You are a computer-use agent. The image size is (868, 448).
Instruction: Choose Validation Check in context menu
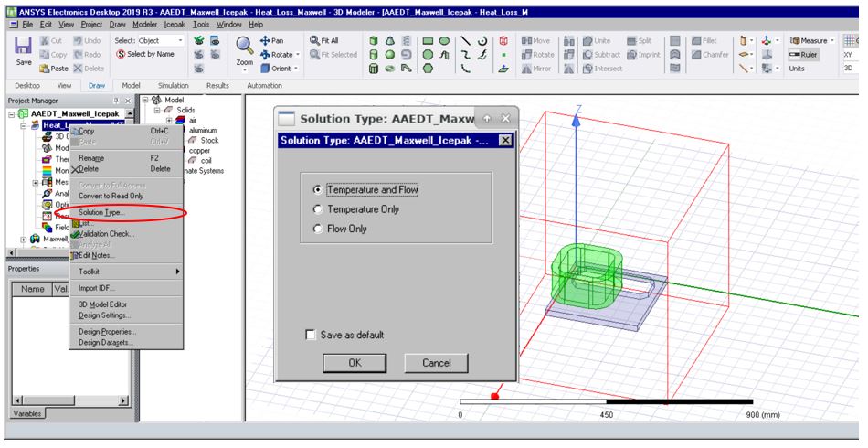pos(126,234)
